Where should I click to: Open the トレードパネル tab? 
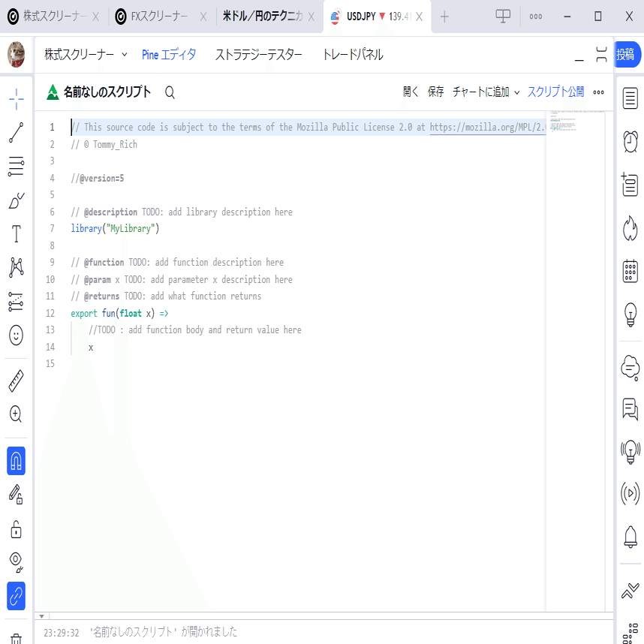(353, 54)
